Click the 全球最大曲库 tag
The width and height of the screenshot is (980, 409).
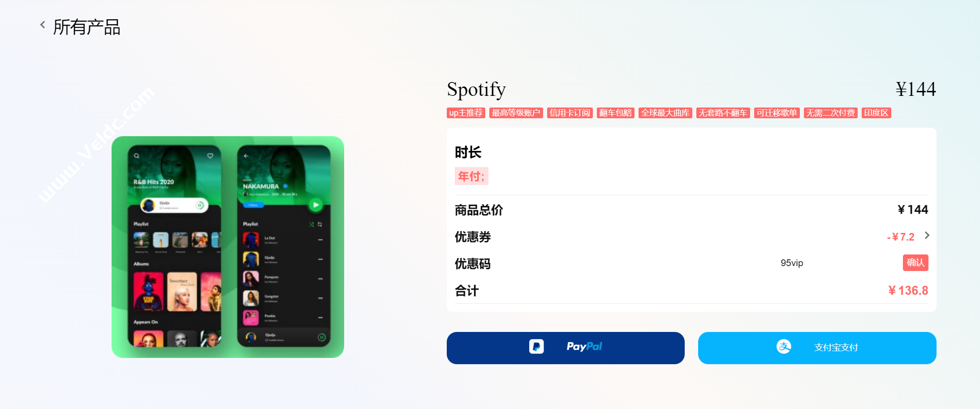point(665,113)
